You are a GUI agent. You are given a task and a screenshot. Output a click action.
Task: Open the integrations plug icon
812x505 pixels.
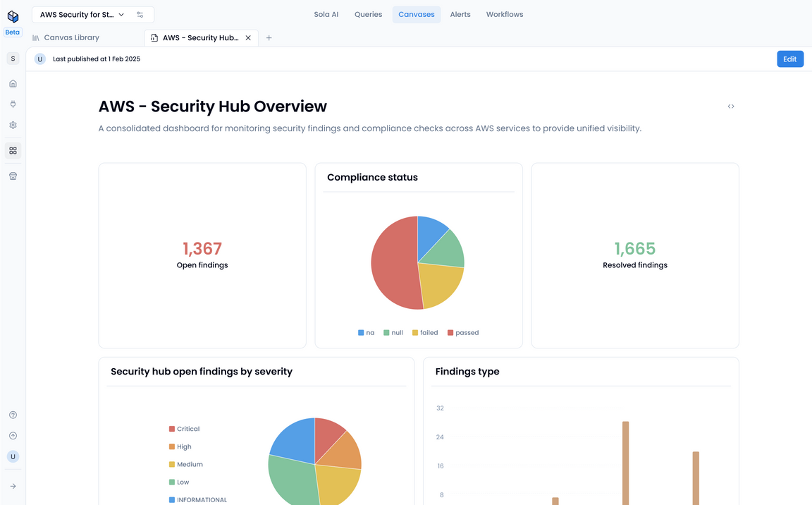pos(13,104)
